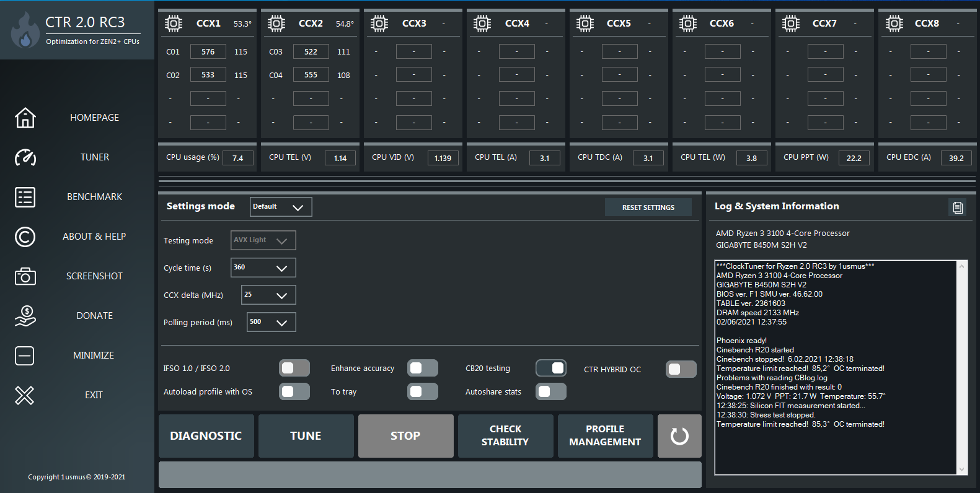980x493 pixels.
Task: Expand the Cycle time dropdown
Action: [263, 268]
